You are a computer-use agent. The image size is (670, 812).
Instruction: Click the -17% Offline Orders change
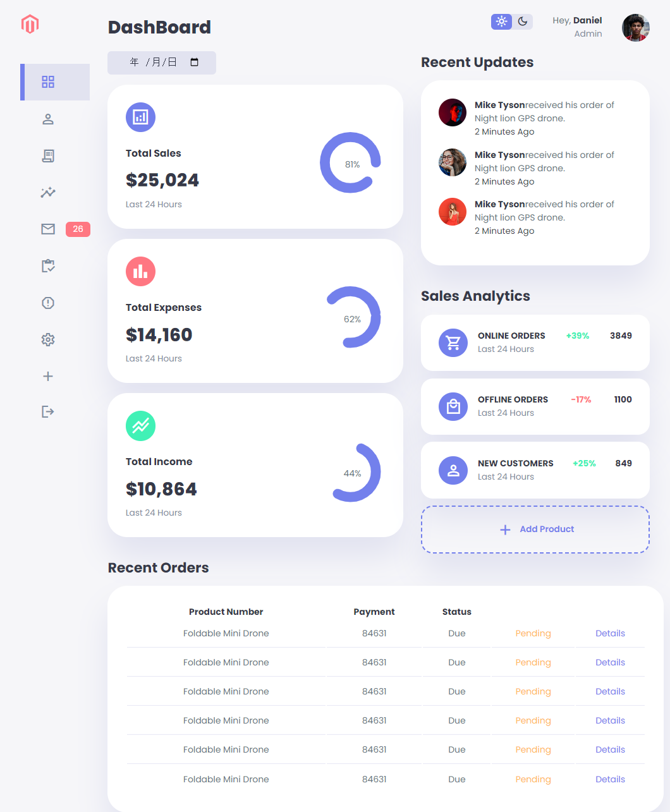click(581, 399)
